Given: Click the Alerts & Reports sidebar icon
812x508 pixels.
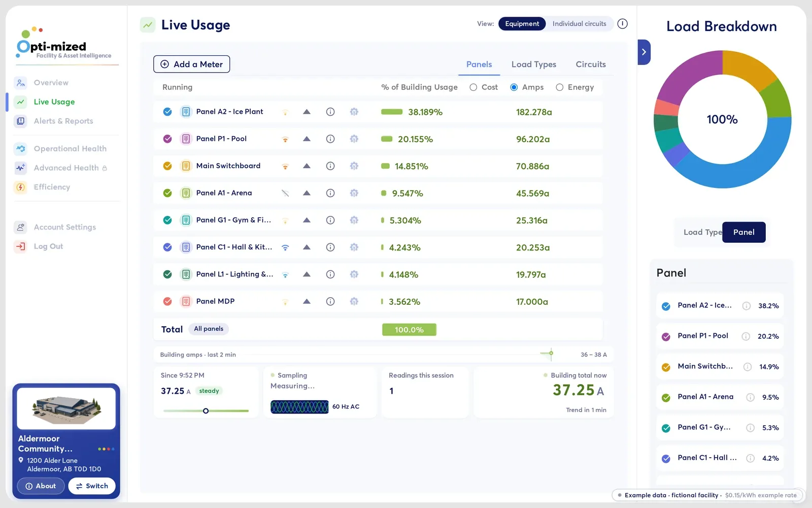Looking at the screenshot, I should (20, 121).
